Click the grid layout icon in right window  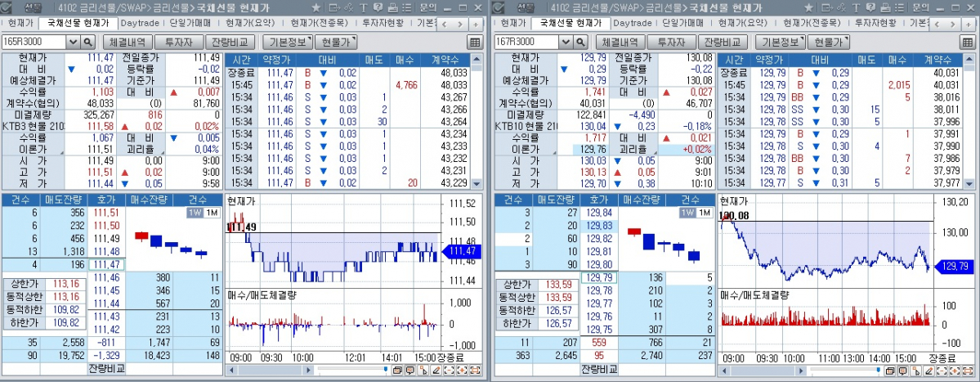coord(967,42)
